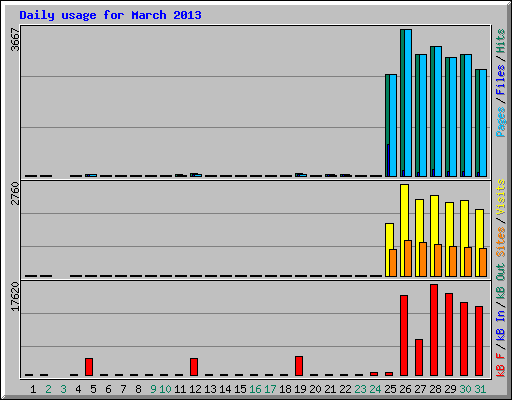Image resolution: width=512 pixels, height=400 pixels.
Task: Select day label 11 on the axis
Action: point(180,389)
